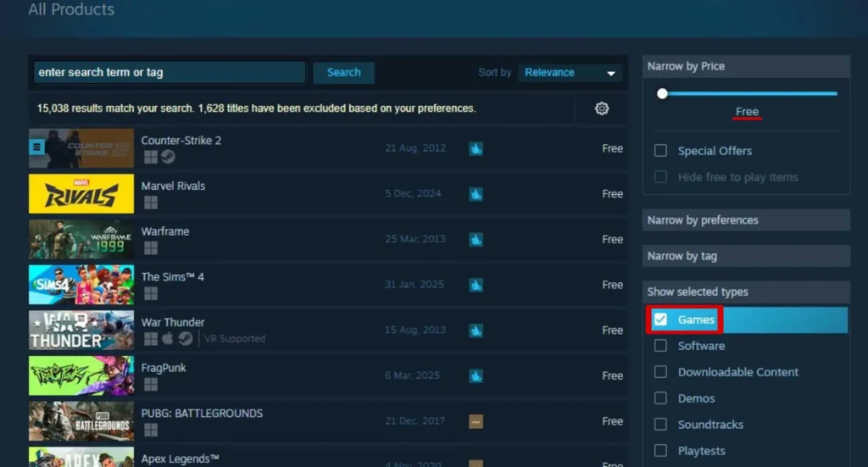The image size is (868, 467).
Task: Open PUBG: BATTLEGROUNDS title link
Action: pos(202,414)
